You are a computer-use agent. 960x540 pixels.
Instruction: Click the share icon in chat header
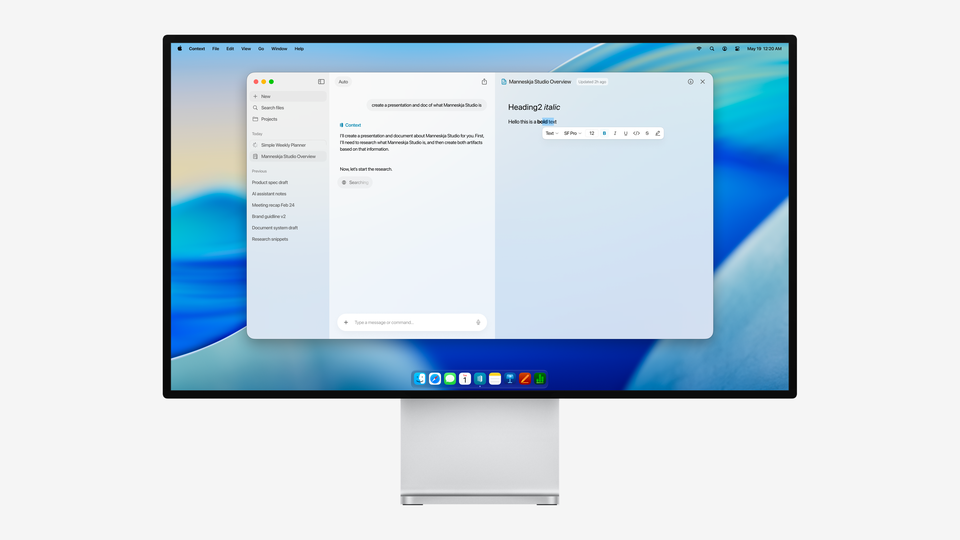click(x=484, y=81)
